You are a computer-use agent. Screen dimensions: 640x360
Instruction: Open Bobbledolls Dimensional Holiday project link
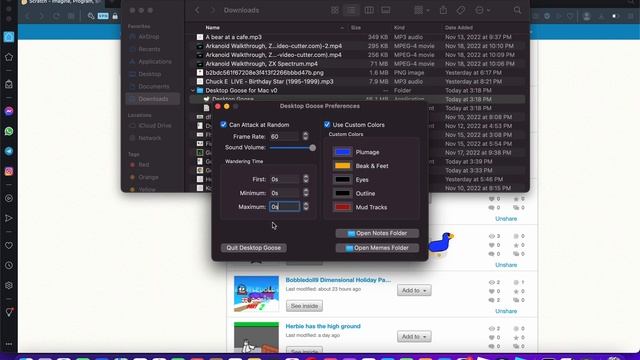point(338,280)
